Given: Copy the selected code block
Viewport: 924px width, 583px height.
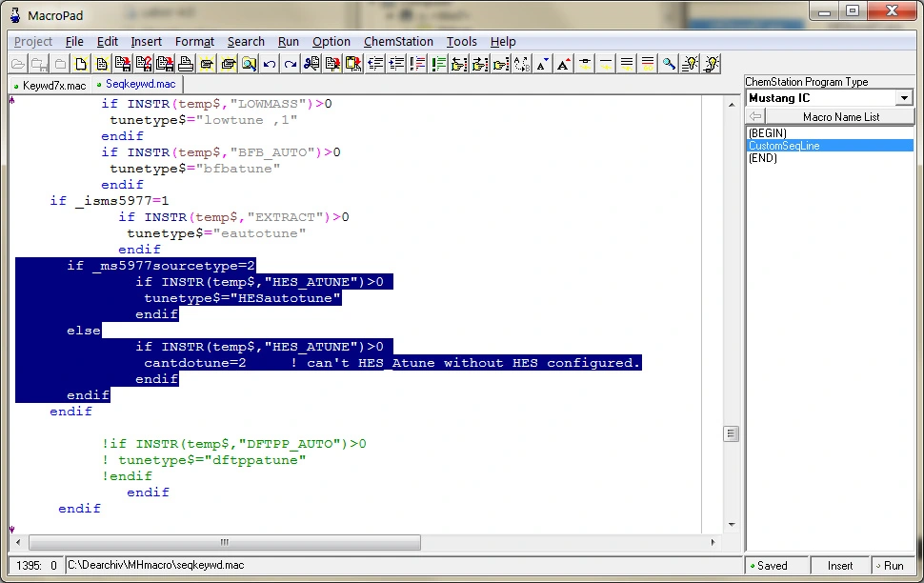Looking at the screenshot, I should pos(332,64).
